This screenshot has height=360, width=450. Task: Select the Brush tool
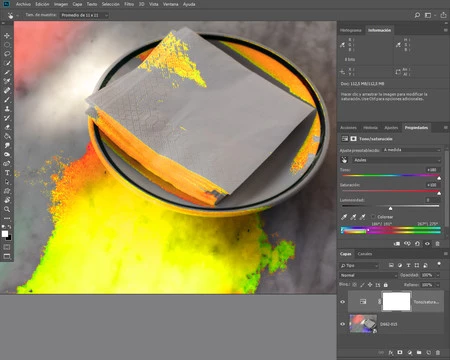(7, 99)
